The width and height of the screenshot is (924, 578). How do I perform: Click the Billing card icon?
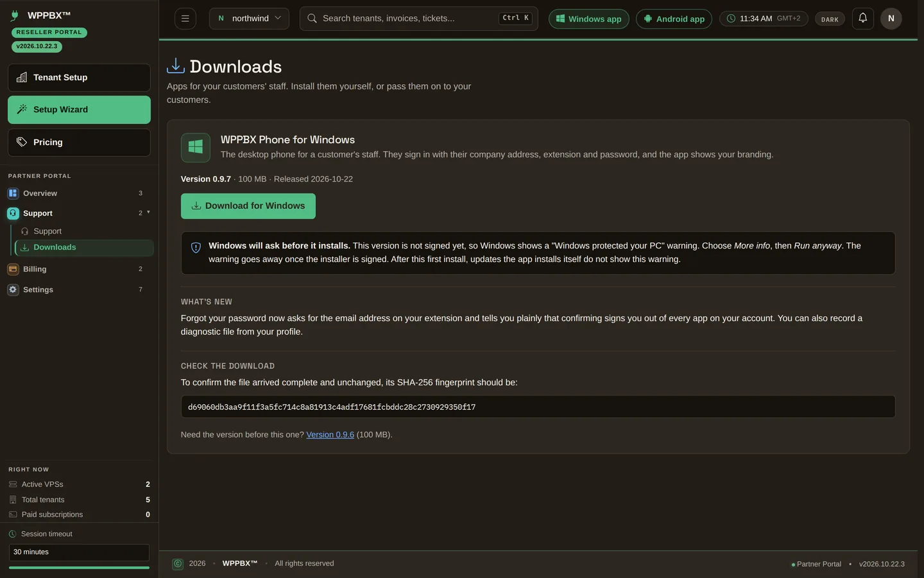[13, 269]
